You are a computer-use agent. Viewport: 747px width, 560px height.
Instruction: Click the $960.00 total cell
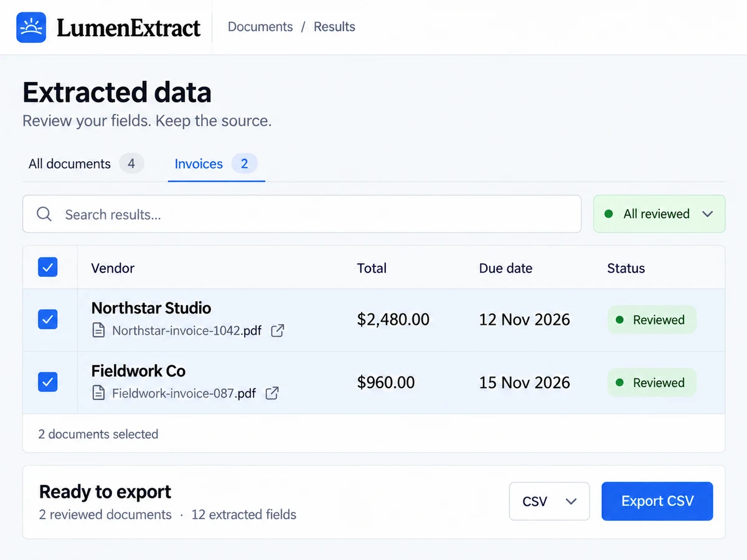[x=386, y=383]
